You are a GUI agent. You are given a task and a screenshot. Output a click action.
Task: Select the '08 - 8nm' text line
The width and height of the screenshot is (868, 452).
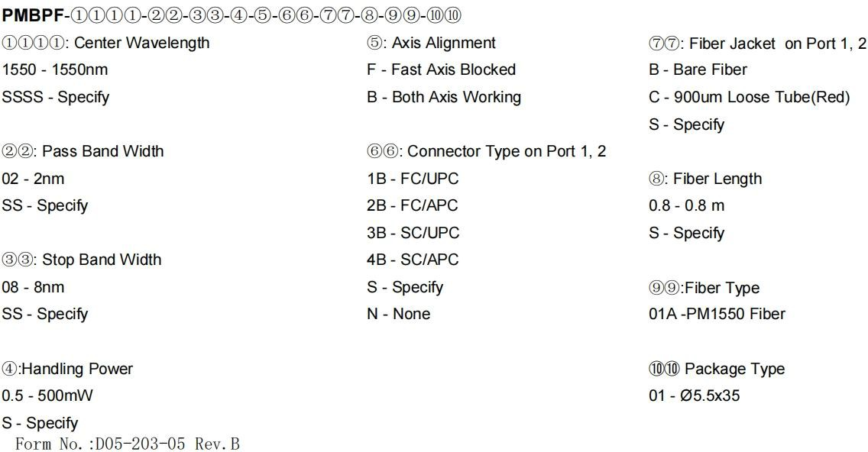[34, 287]
